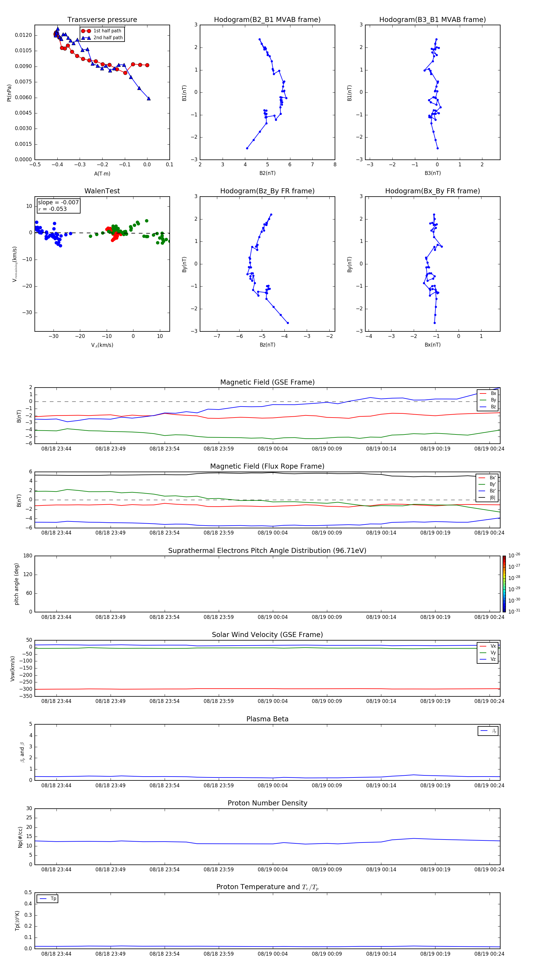Select the "slope = -0.007" annotation
The image size is (535, 980).
[58, 203]
